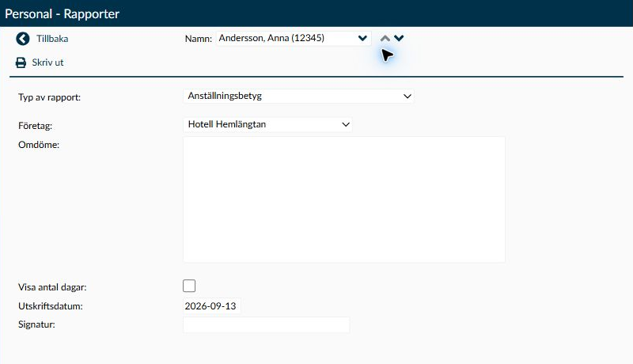Click the Tillbaka back arrow icon
The height and width of the screenshot is (364, 633).
click(x=23, y=39)
